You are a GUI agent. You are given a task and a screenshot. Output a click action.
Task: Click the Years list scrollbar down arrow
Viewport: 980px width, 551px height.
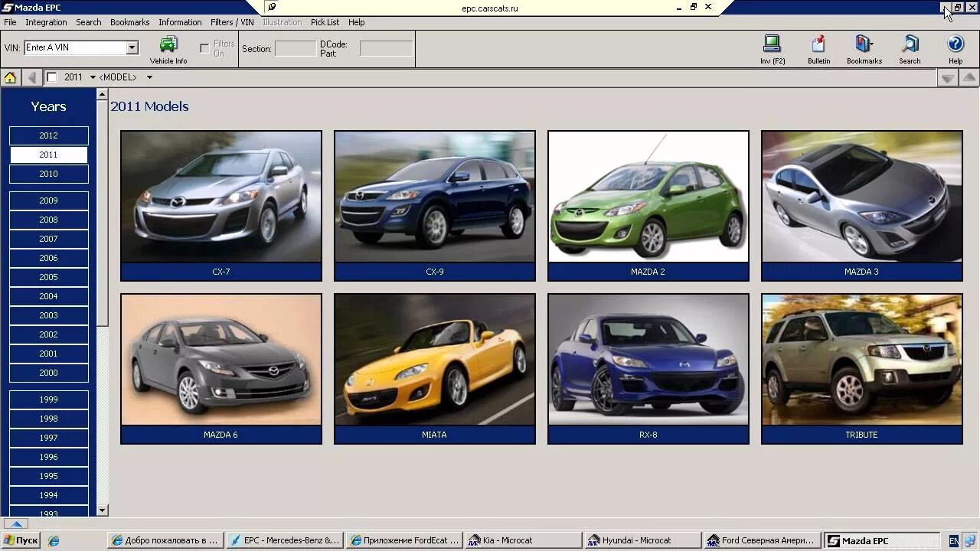[x=103, y=510]
